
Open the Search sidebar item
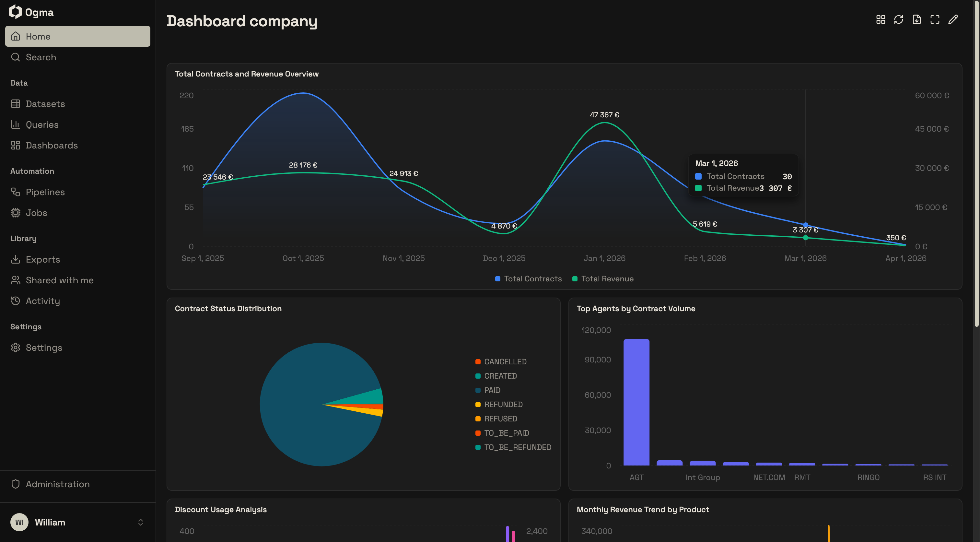click(77, 57)
